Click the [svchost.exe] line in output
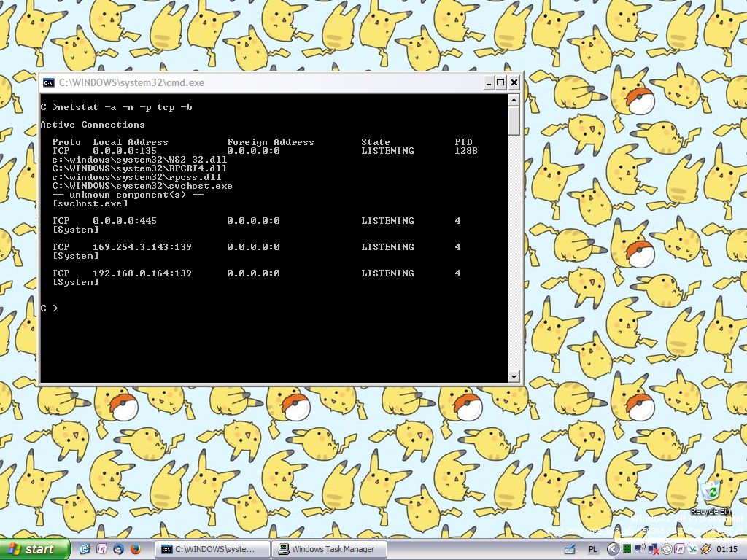This screenshot has width=747, height=560. (x=90, y=203)
